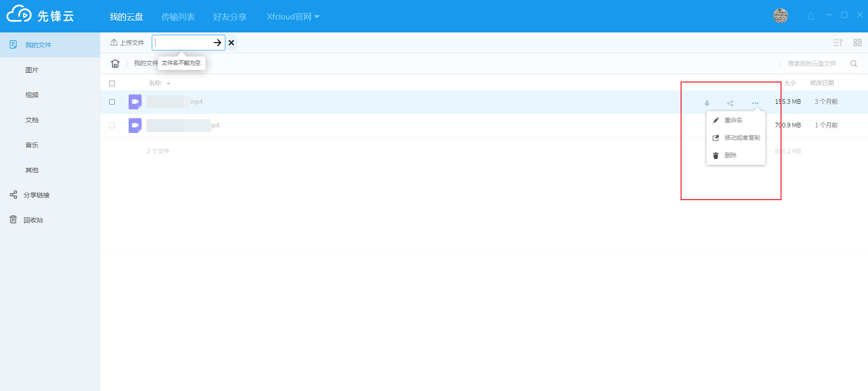Screen dimensions: 868x391
Task: Toggle the select-all files checkbox
Action: (112, 83)
